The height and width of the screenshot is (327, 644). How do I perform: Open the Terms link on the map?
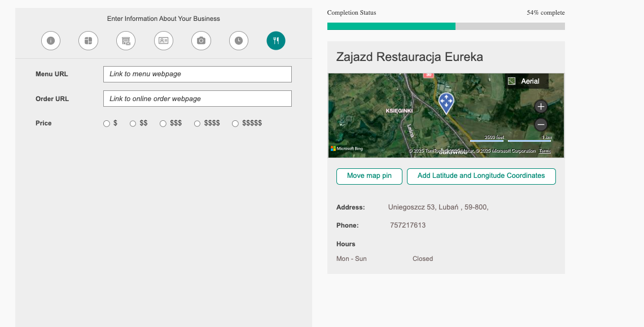(545, 151)
